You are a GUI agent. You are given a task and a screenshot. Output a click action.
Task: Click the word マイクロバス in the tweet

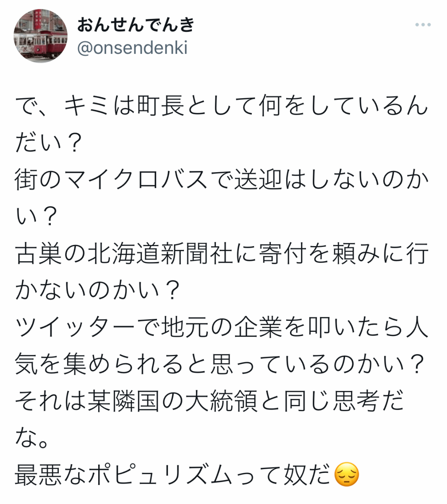(x=133, y=180)
